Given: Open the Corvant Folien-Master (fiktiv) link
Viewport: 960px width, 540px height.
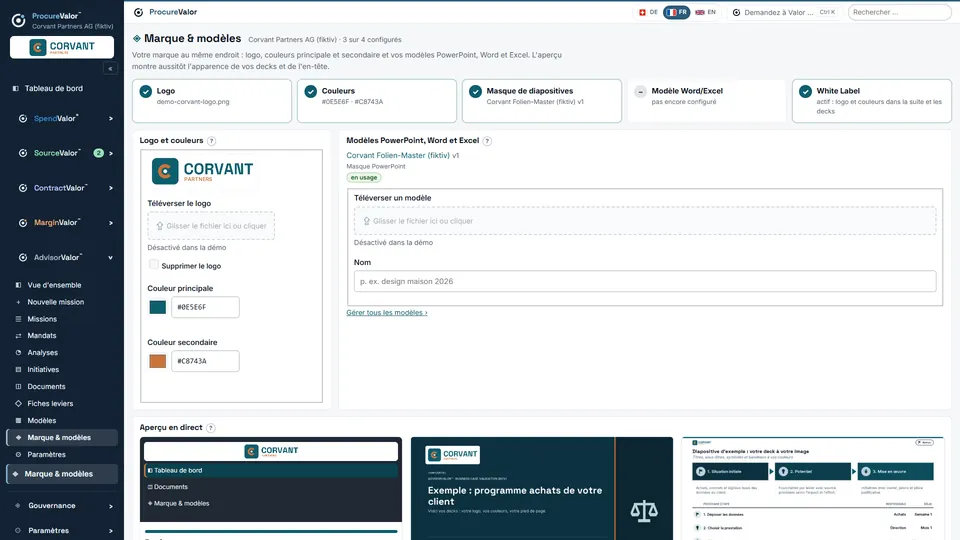Looking at the screenshot, I should (x=398, y=156).
